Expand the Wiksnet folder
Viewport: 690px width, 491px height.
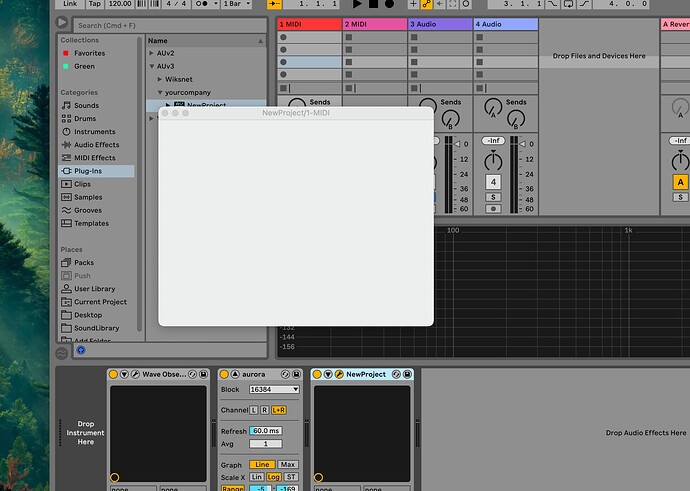160,79
